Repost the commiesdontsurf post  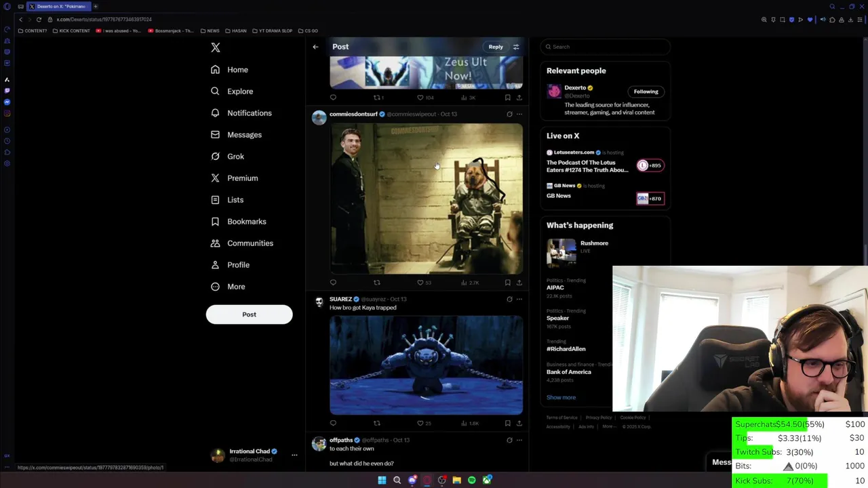tap(377, 283)
